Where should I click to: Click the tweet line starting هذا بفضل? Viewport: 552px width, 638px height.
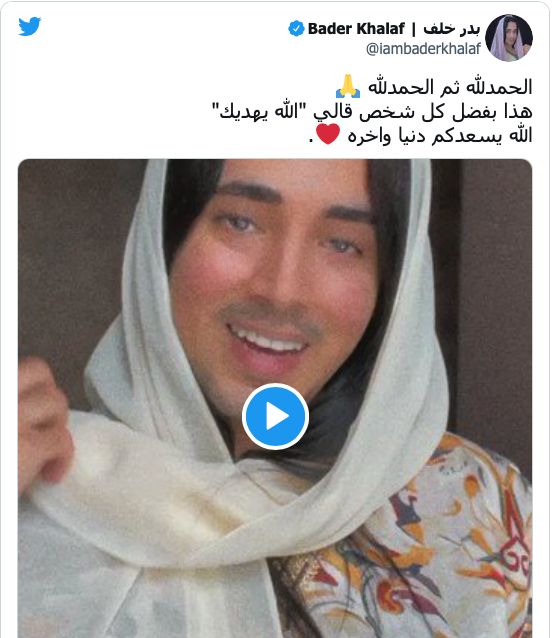point(372,111)
